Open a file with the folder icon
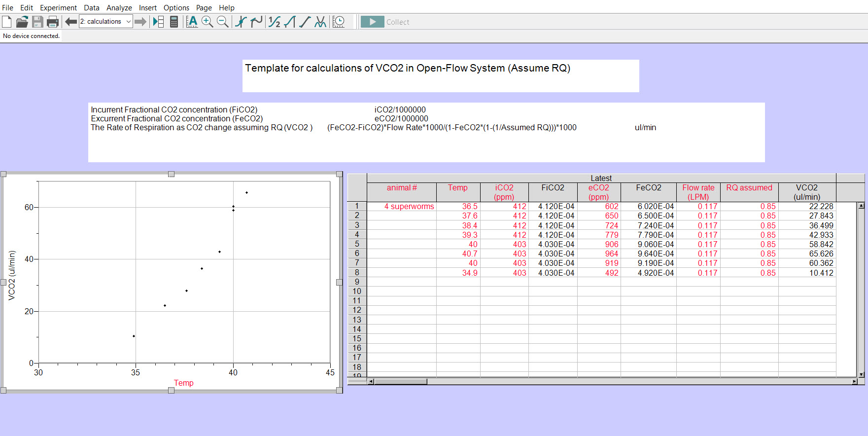Viewport: 868px width, 436px height. (x=22, y=22)
